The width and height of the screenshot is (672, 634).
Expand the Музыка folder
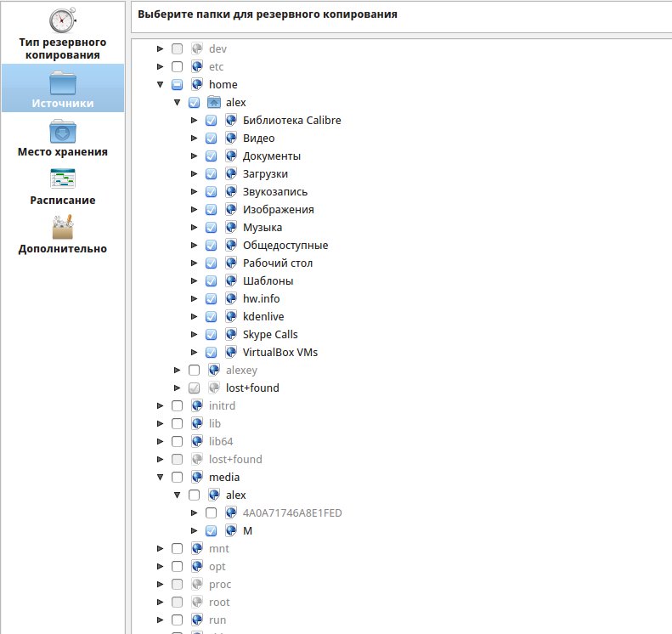coord(195,227)
